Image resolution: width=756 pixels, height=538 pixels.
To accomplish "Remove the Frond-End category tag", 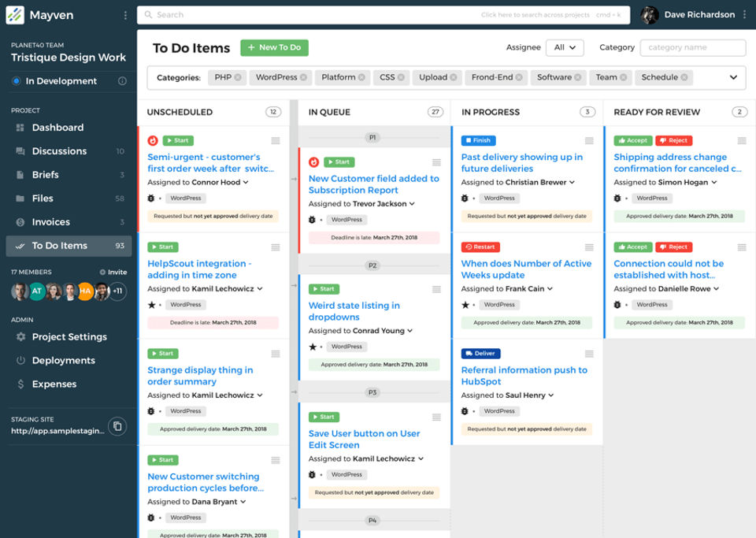I will (519, 78).
